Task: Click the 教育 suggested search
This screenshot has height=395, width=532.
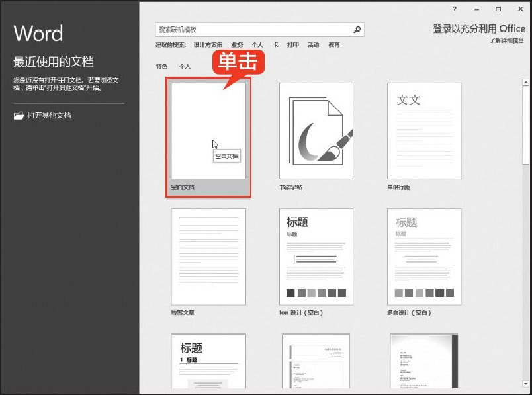Action: (334, 45)
